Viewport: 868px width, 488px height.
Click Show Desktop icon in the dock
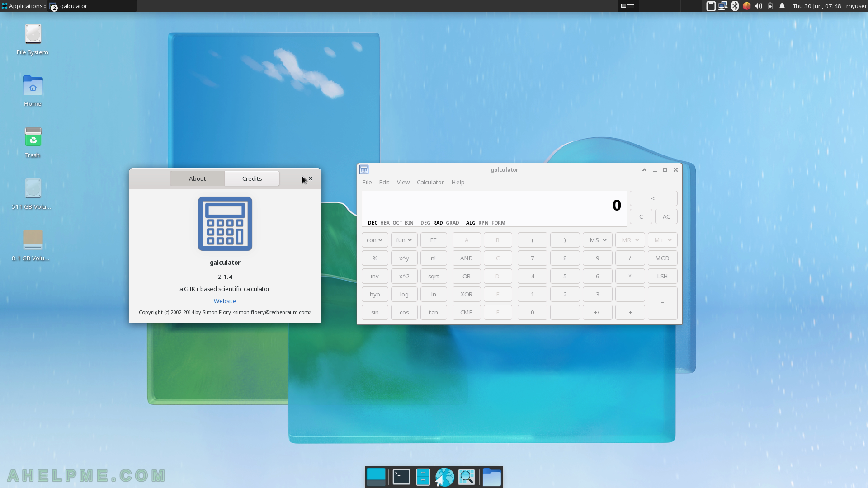[376, 477]
